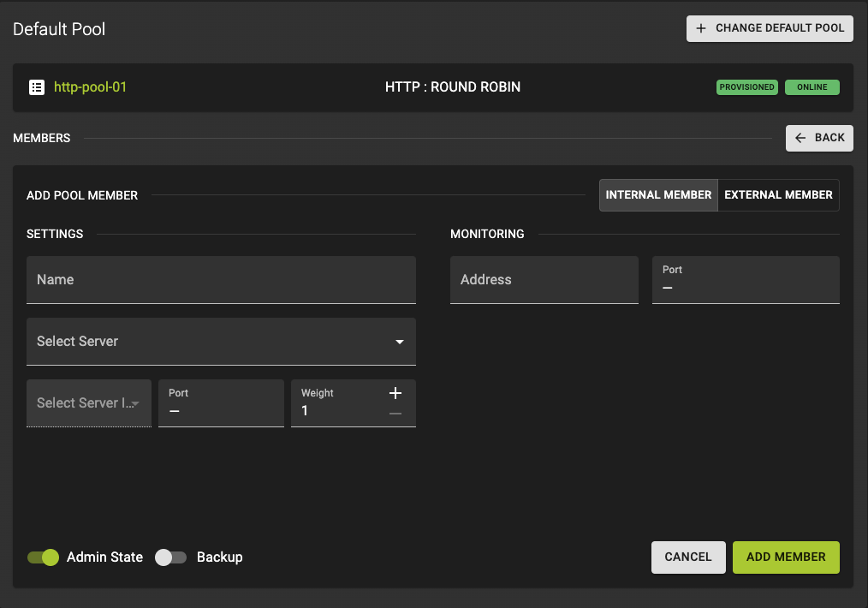Decrease weight with the minus stepper
Screen dimensions: 868x608
(x=395, y=414)
